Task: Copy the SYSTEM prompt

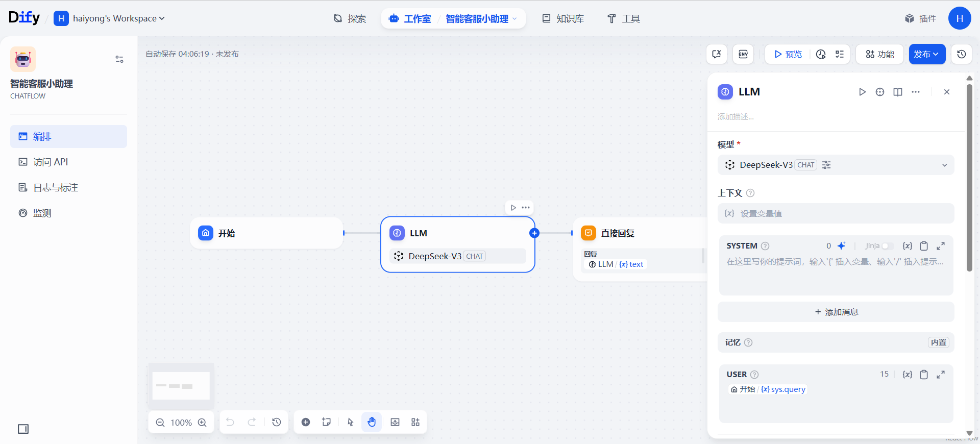Action: click(924, 246)
